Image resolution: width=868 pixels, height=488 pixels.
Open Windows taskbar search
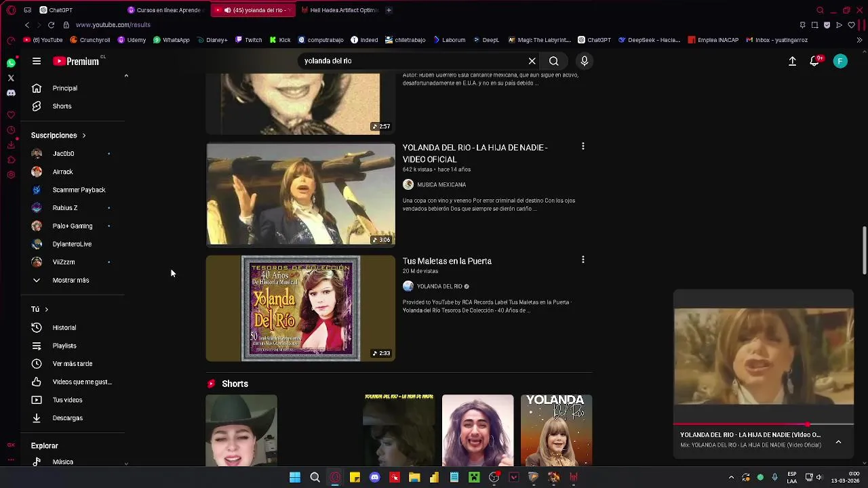point(315,478)
